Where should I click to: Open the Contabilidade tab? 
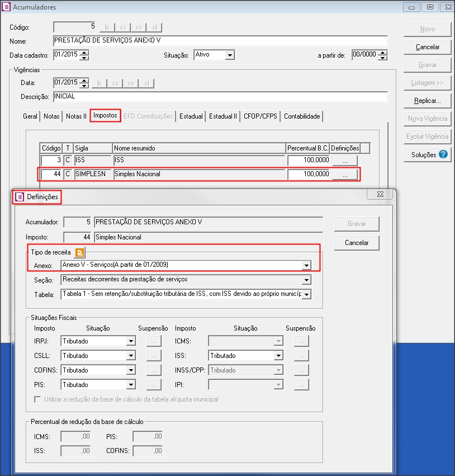[302, 116]
